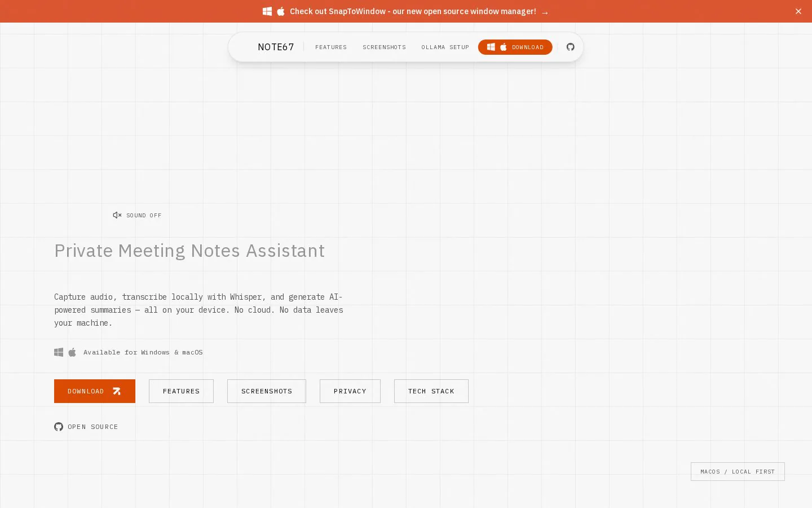Click the orange navbar Download button
812x508 pixels.
click(515, 47)
